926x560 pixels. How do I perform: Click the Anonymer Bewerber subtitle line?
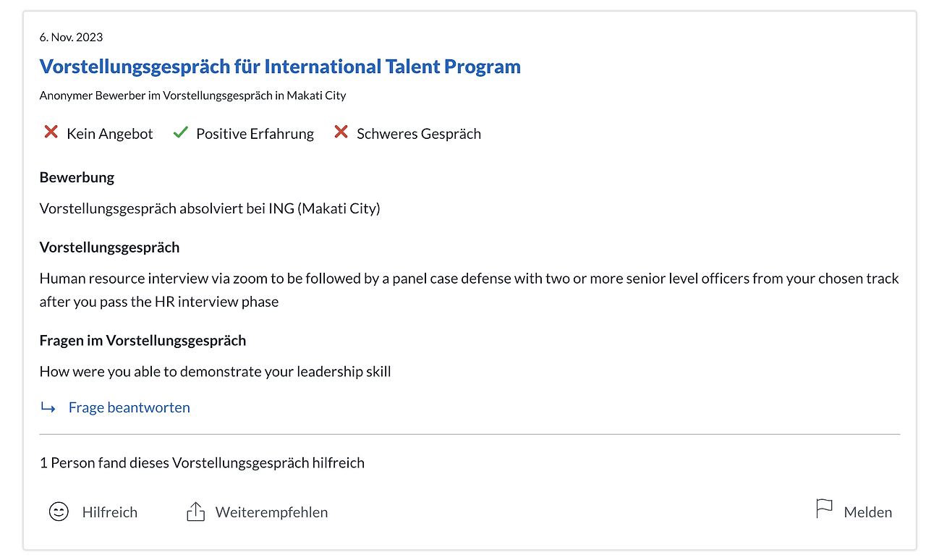click(192, 96)
